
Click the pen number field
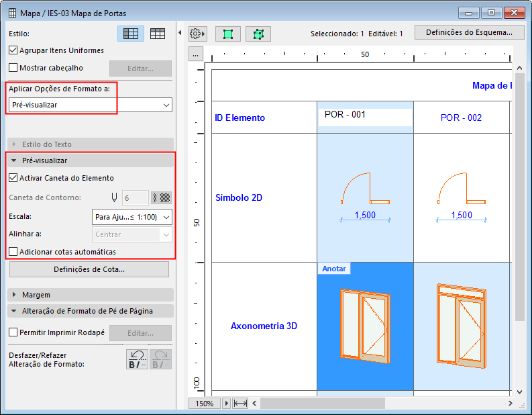click(135, 197)
